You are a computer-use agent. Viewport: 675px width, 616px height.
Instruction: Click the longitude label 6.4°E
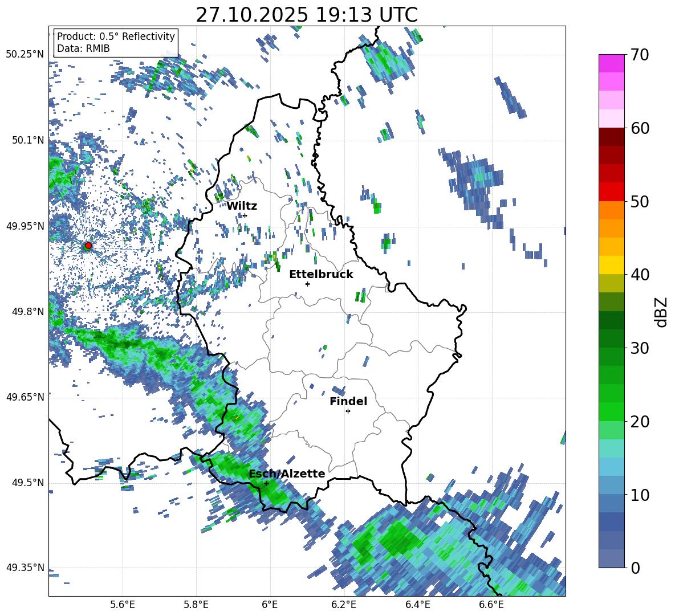click(x=417, y=605)
